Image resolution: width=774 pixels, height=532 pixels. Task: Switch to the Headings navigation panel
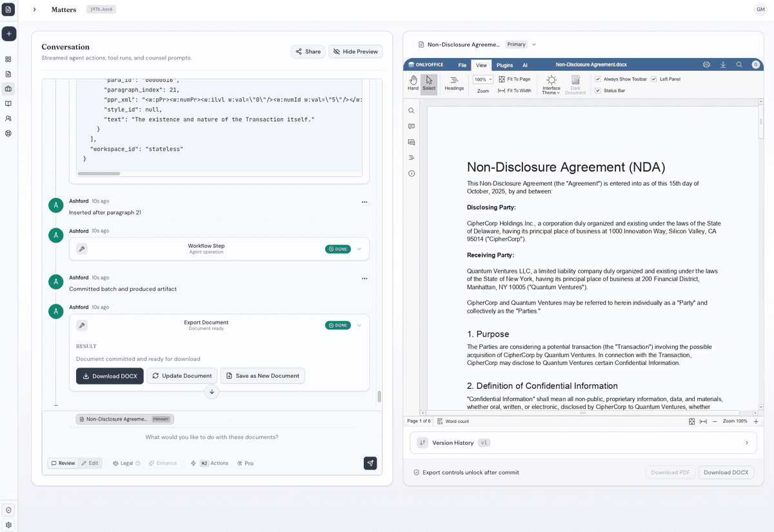pyautogui.click(x=454, y=83)
